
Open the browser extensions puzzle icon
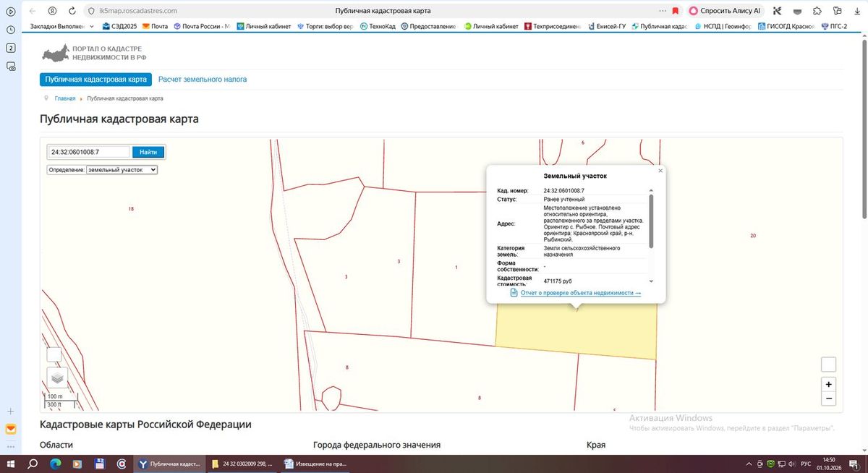point(817,11)
